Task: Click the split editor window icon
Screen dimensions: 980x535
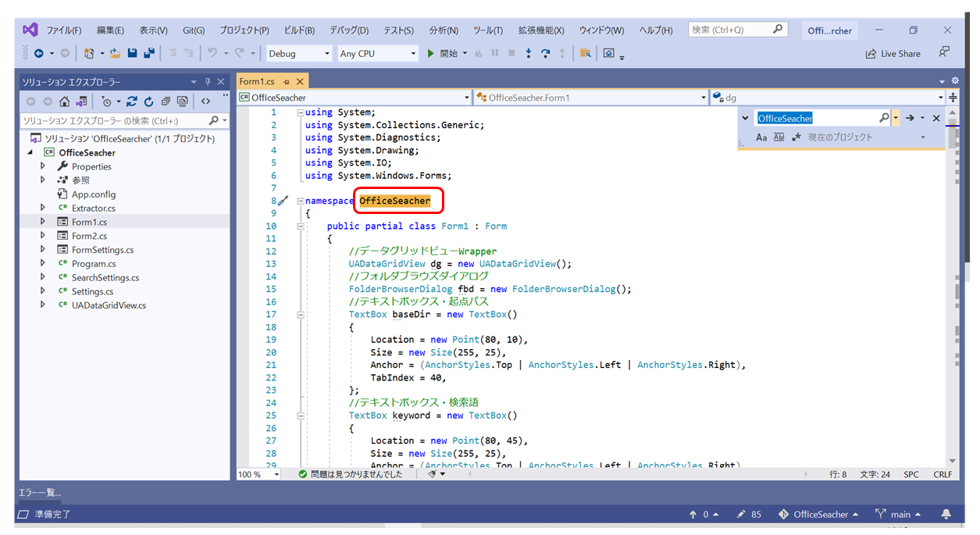Action: (x=953, y=98)
